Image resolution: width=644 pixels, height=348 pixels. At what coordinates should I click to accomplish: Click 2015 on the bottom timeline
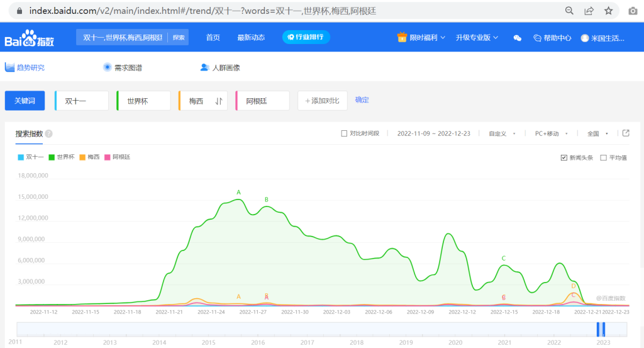tap(208, 343)
